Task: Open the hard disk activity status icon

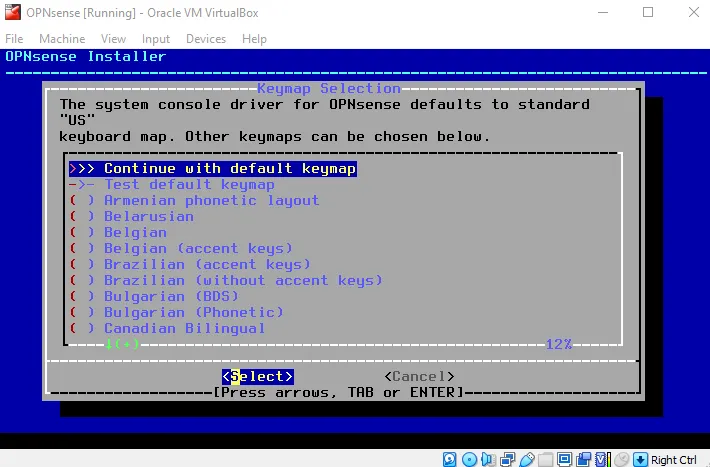Action: 449,460
